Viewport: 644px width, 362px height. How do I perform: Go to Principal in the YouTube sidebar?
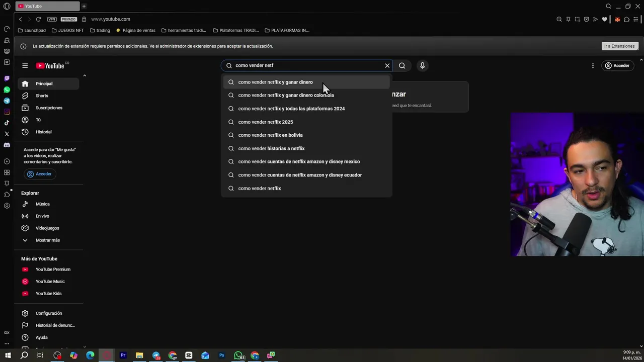pos(48,83)
